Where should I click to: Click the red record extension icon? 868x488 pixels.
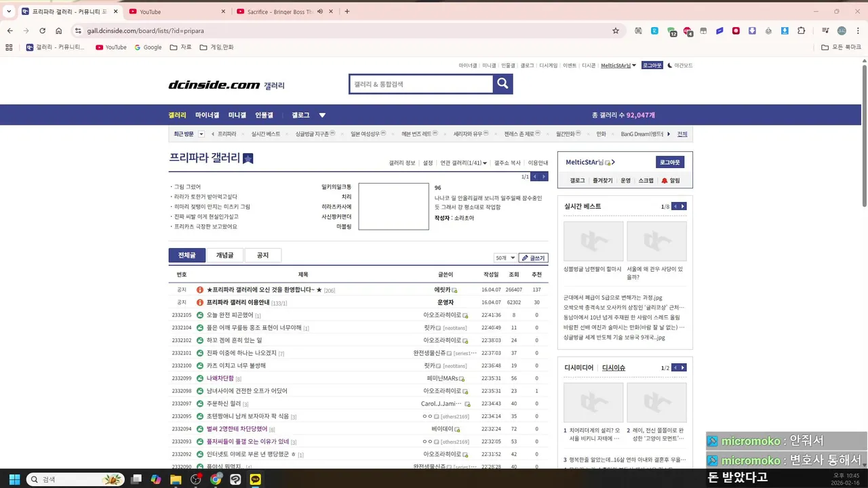click(x=736, y=30)
